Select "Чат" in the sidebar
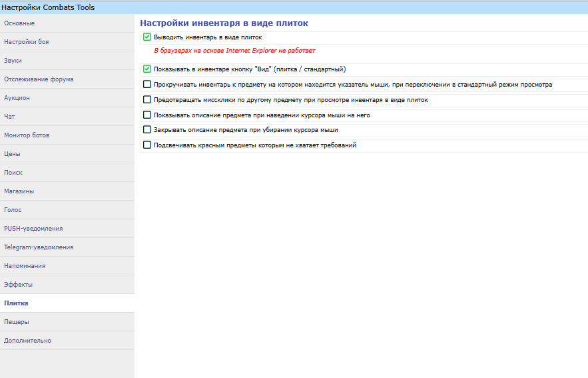 (10, 117)
